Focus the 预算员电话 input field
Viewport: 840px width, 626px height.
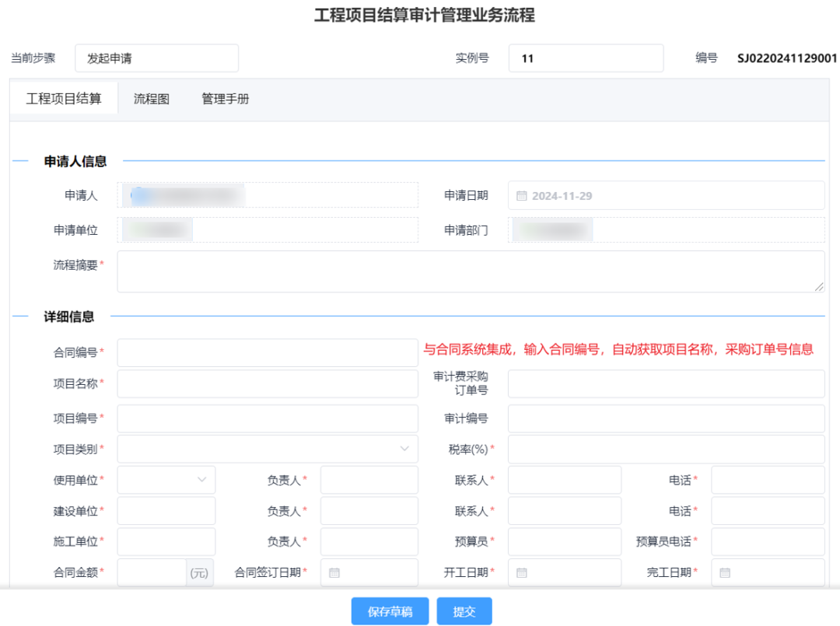tap(767, 541)
